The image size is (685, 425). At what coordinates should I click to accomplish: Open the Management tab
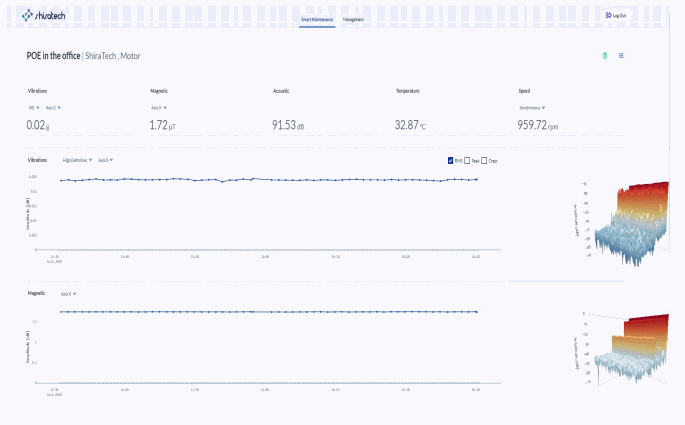pos(353,19)
